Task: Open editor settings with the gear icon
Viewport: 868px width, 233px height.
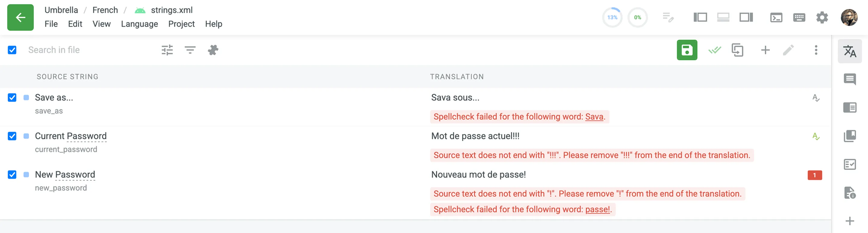Action: (x=822, y=17)
